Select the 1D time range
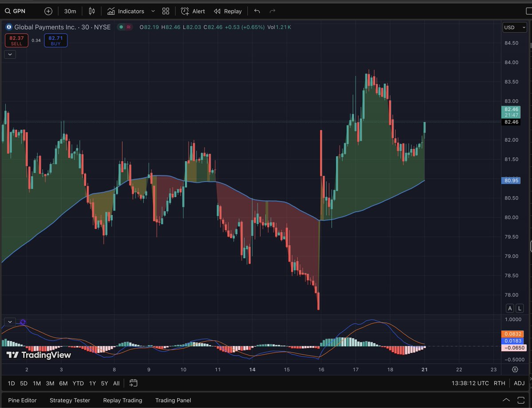The width and height of the screenshot is (532, 408). tap(11, 383)
